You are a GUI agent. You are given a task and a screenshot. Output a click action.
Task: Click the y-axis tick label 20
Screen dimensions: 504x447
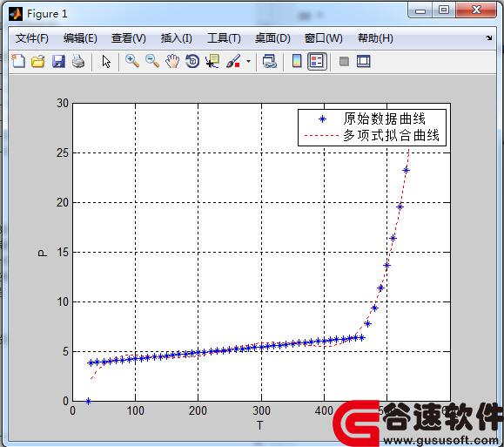coord(63,203)
